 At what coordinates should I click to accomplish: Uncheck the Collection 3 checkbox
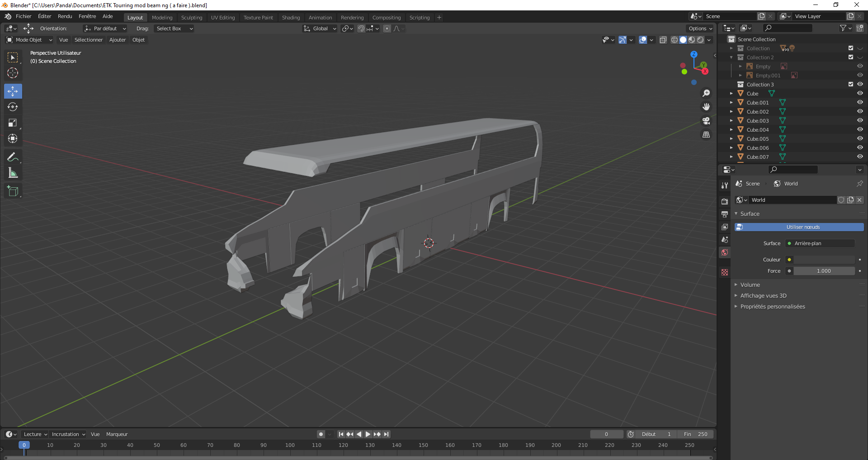point(851,85)
